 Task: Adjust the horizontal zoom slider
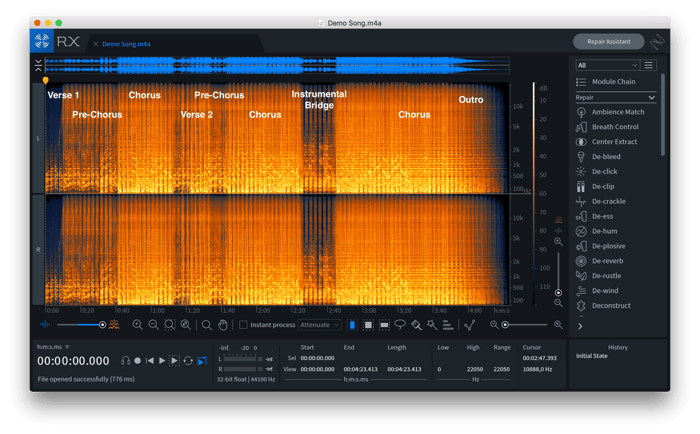(x=526, y=325)
